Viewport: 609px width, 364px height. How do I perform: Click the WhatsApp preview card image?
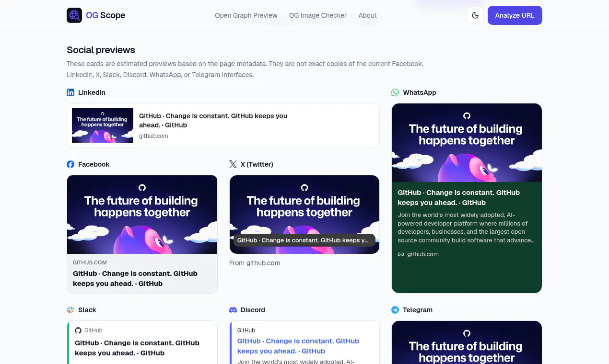(467, 143)
